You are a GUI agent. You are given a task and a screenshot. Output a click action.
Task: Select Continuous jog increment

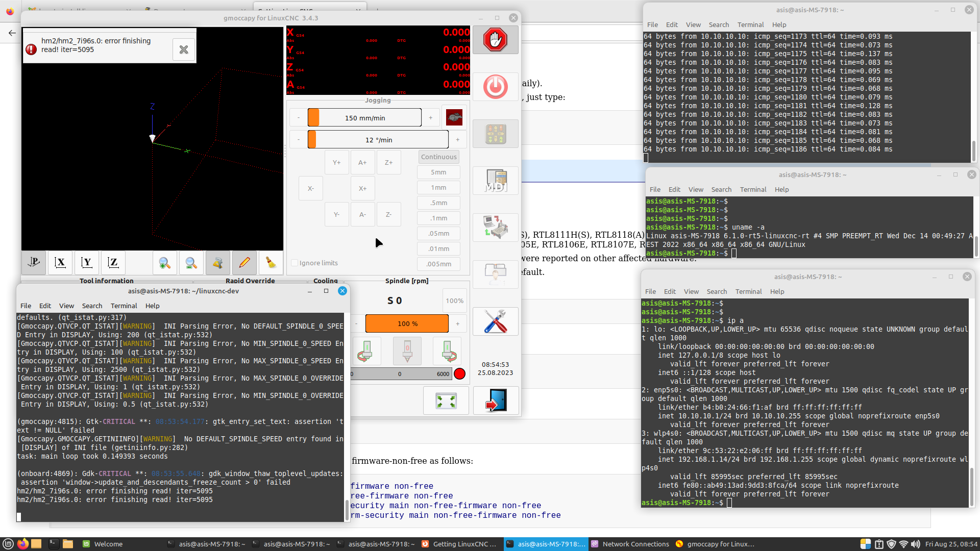pyautogui.click(x=438, y=157)
